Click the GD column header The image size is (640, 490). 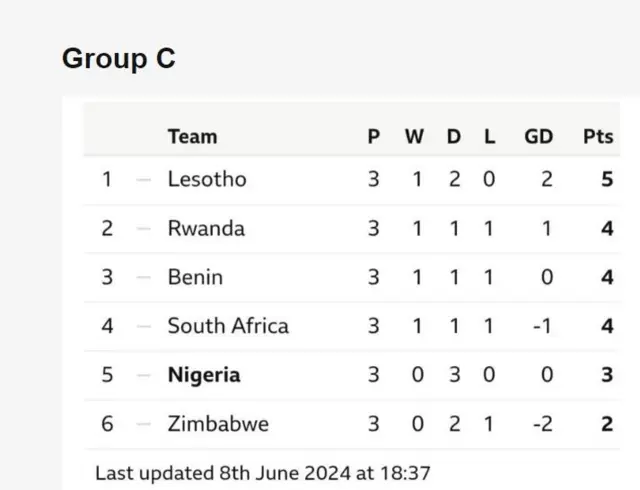point(538,137)
